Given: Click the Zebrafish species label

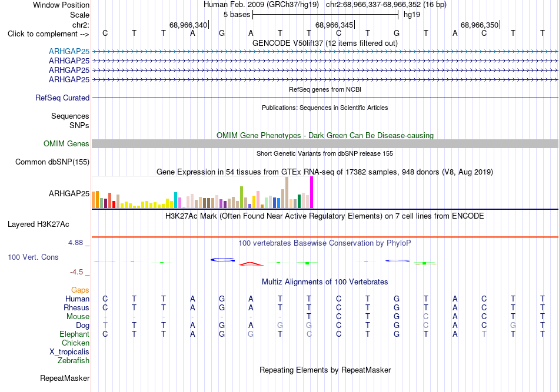Looking at the screenshot, I should tap(74, 361).
